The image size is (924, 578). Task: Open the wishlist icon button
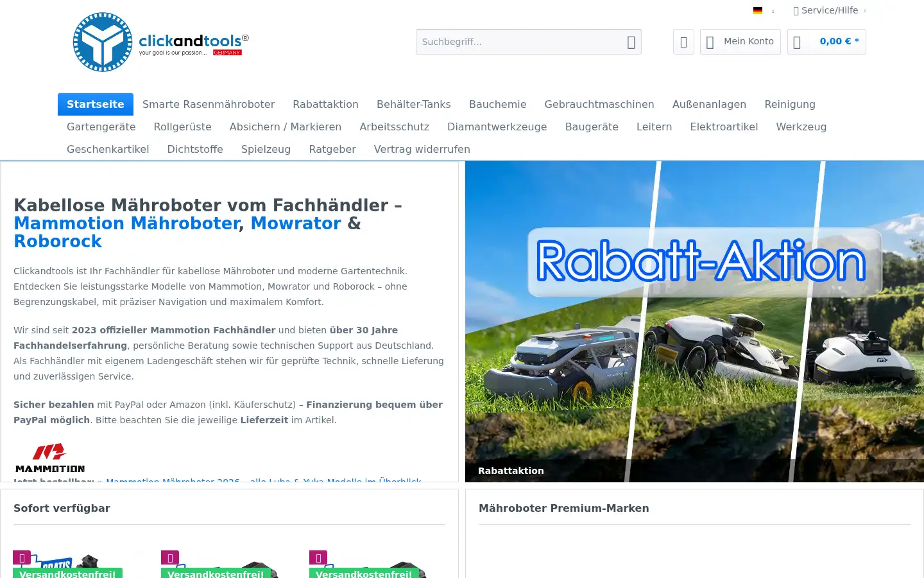[683, 42]
